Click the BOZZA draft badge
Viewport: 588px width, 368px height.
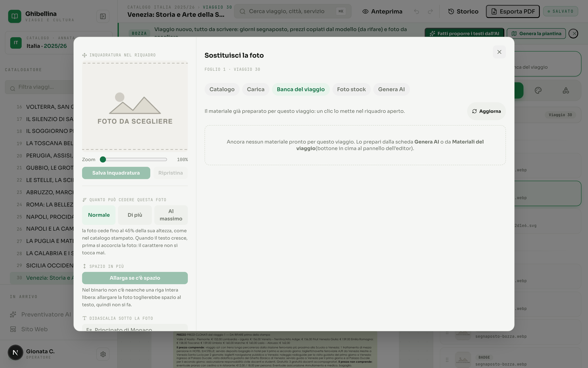pos(139,33)
